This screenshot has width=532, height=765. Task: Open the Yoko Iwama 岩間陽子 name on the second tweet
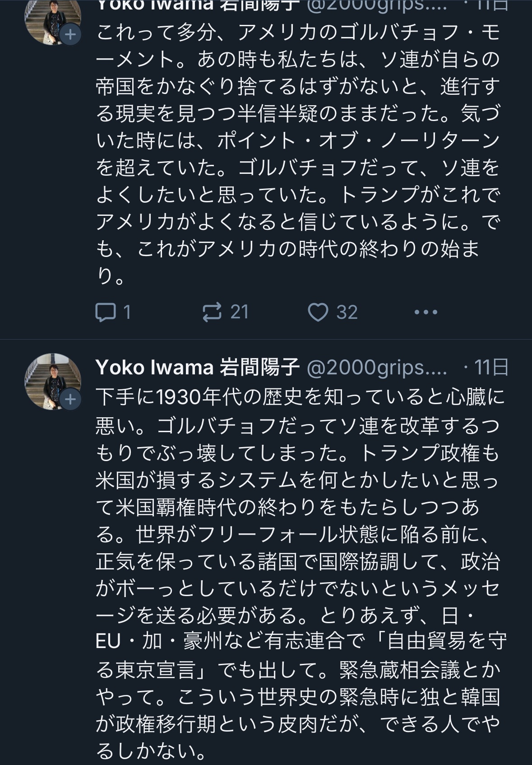198,368
